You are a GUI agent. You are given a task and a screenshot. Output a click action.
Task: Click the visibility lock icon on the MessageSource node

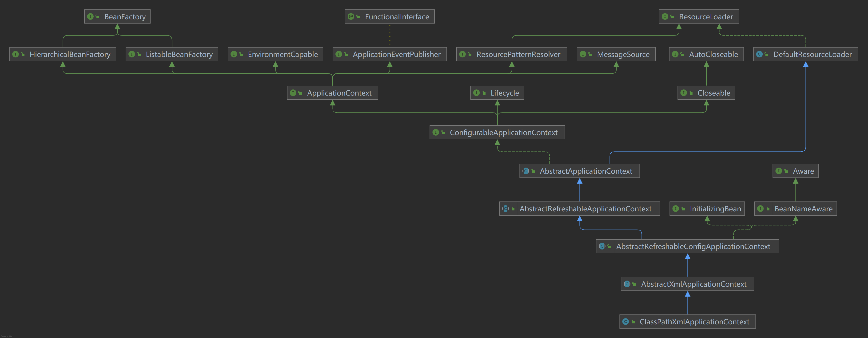tap(590, 54)
